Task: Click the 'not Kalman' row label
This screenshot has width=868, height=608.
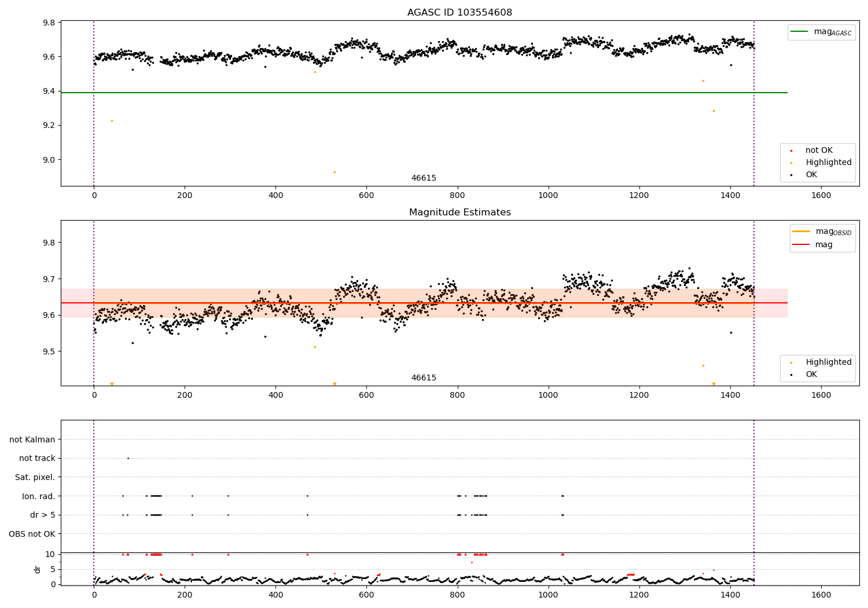Action: tap(32, 439)
